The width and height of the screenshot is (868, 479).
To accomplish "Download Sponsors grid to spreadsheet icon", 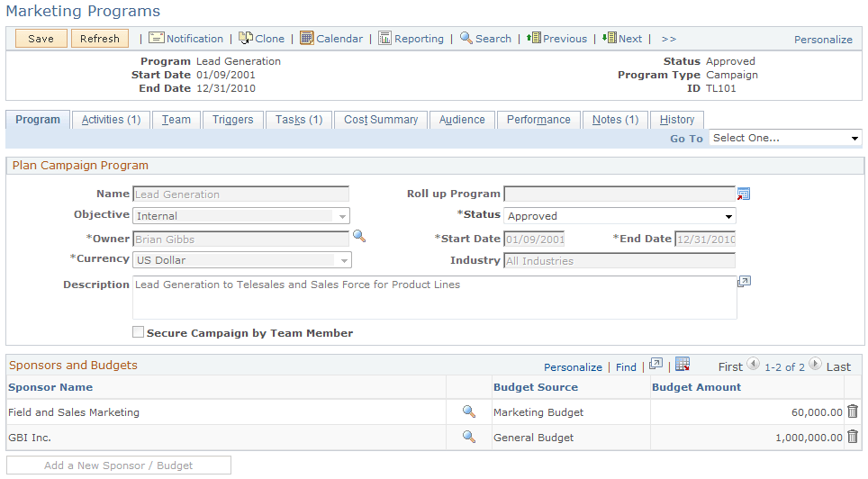I will pyautogui.click(x=683, y=364).
